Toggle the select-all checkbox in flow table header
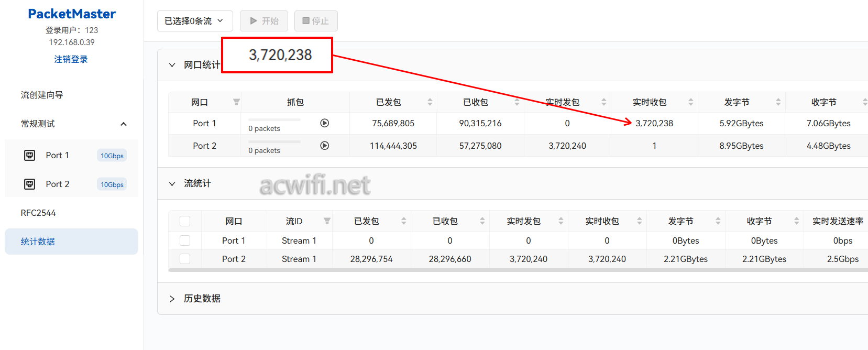868x350 pixels. pos(185,221)
